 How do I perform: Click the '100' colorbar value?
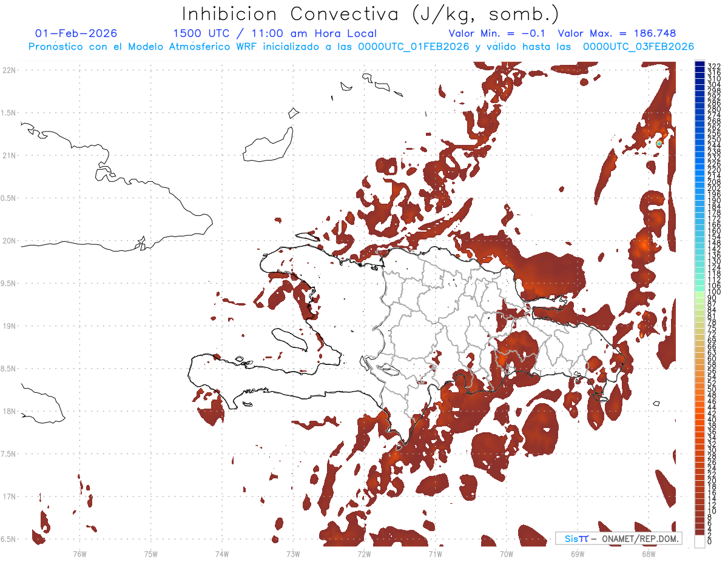[714, 292]
